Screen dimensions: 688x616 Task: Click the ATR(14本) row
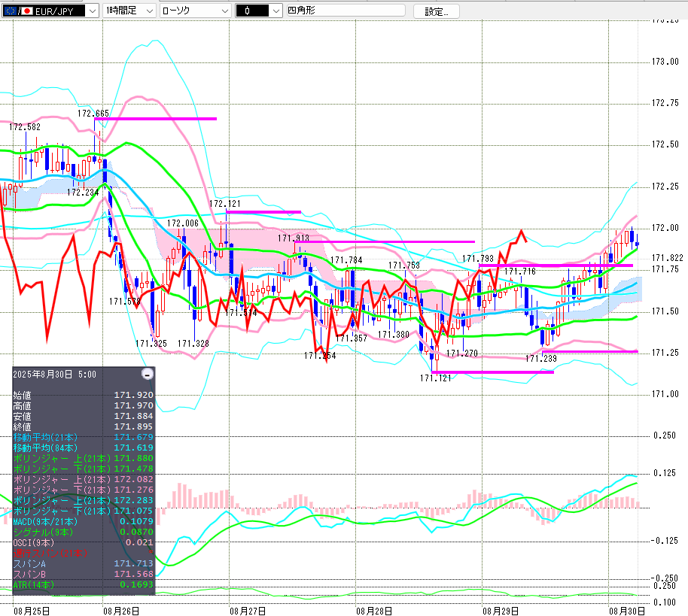coord(84,584)
